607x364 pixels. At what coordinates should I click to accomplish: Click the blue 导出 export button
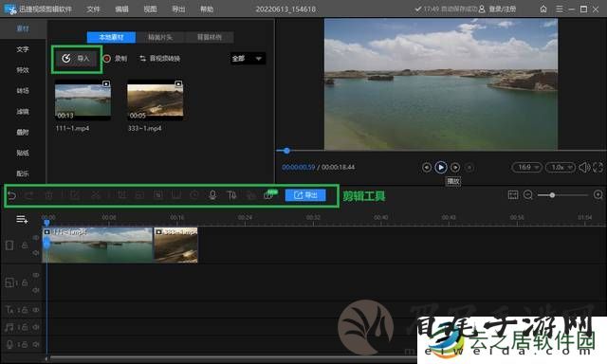pyautogui.click(x=305, y=195)
